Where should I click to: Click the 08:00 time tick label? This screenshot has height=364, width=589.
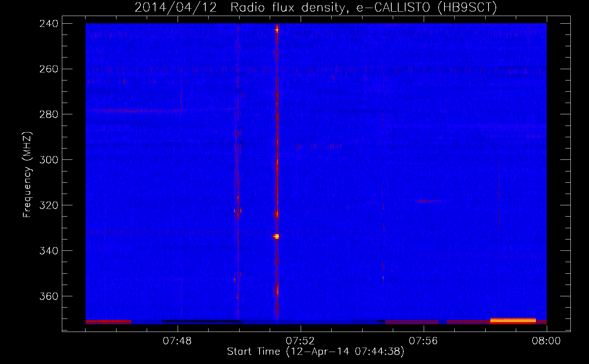(546, 341)
